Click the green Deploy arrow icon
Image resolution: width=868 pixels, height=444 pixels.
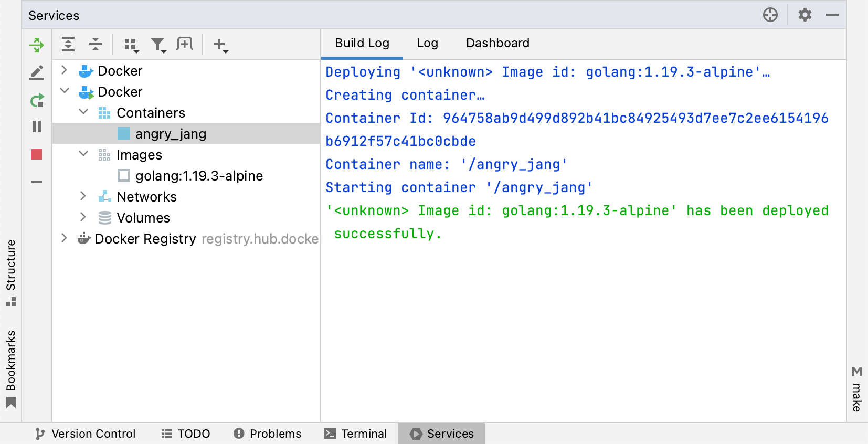[37, 45]
